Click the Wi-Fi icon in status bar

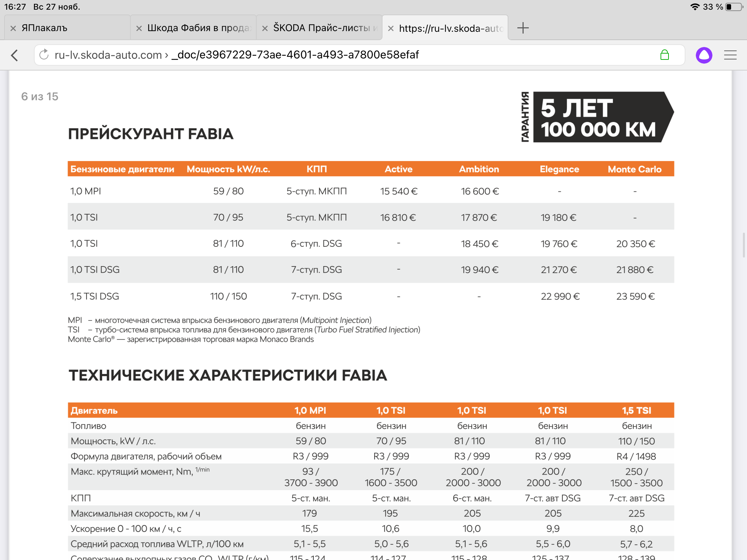coord(694,7)
